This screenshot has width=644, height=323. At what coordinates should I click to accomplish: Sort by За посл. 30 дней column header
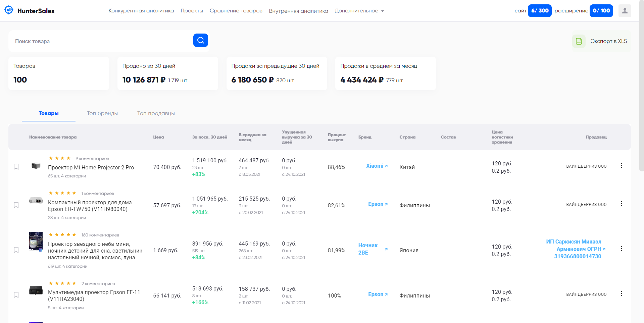tap(209, 137)
